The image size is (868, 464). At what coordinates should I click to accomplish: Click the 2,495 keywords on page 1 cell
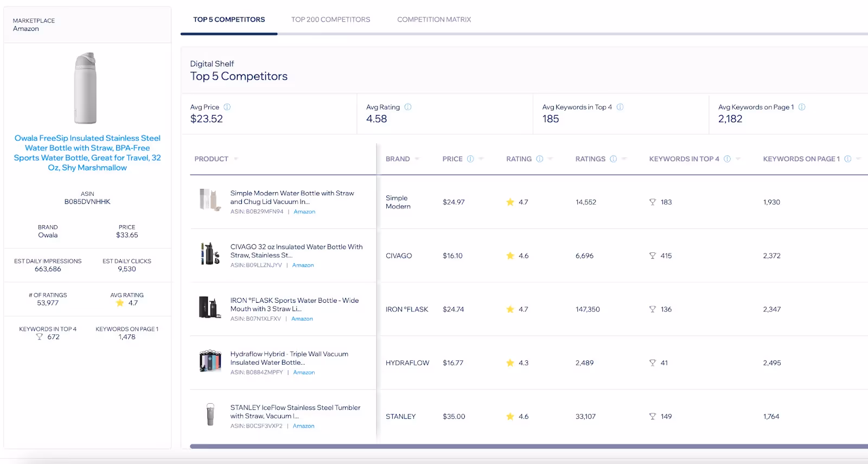pyautogui.click(x=772, y=363)
